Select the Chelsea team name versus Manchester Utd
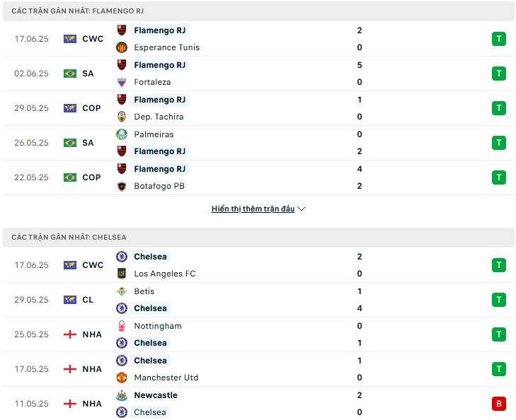Viewport: 516px width, 420px height. click(x=150, y=361)
